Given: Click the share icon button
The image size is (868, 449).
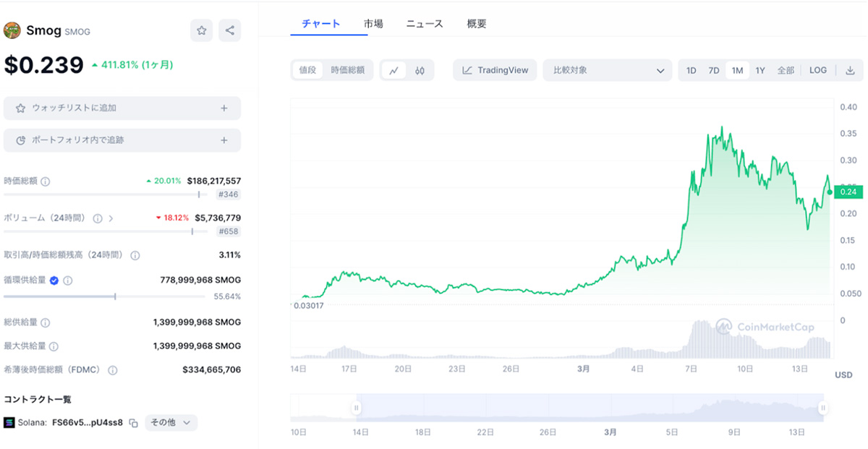Looking at the screenshot, I should point(230,30).
